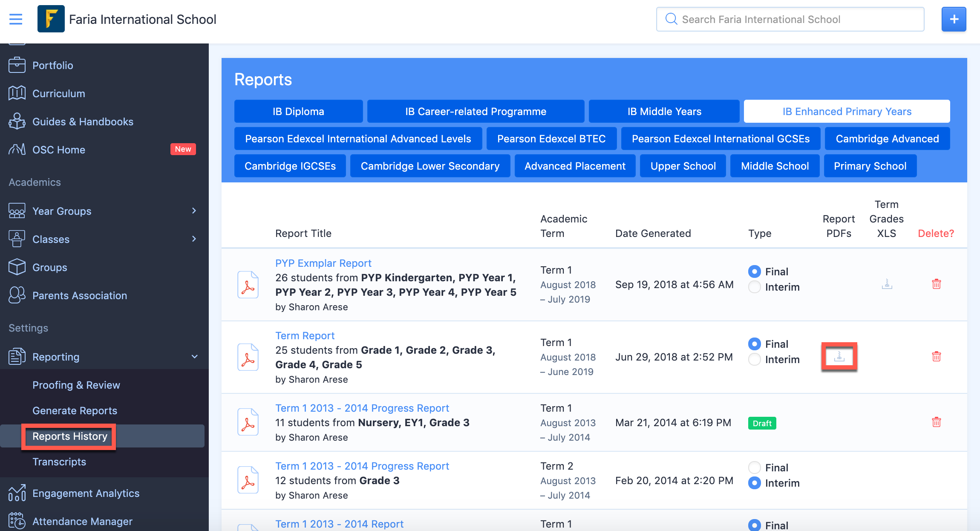Click the Attendance Manager calendar icon

[17, 521]
